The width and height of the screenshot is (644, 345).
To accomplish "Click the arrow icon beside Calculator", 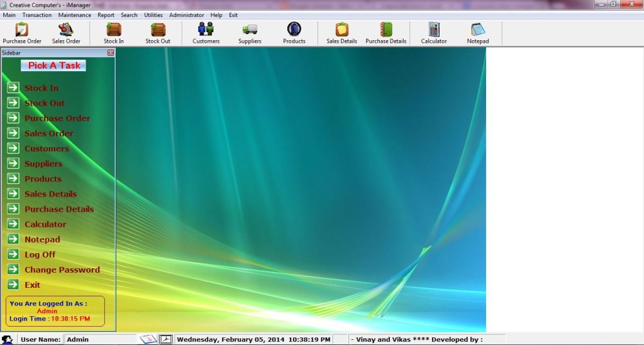I will tap(13, 224).
